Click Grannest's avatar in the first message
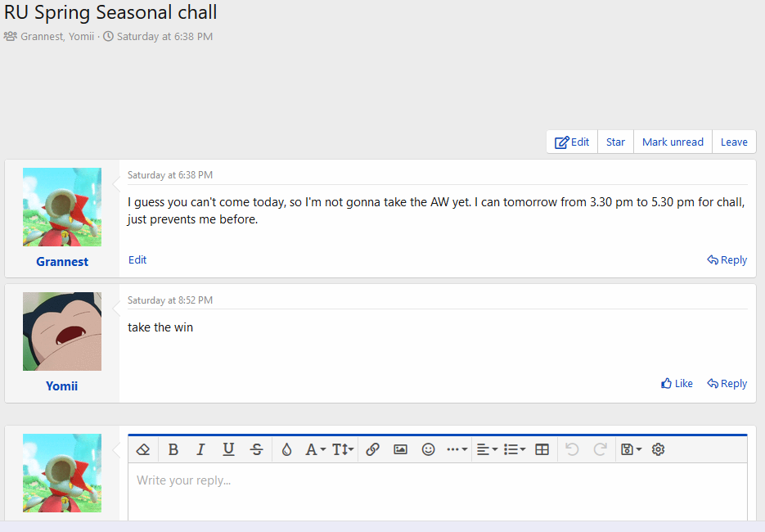The image size is (765, 532). tap(62, 207)
